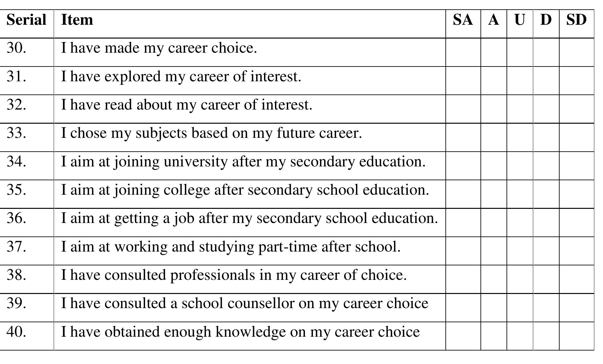Mark SA for the joining college statement
This screenshot has width=603, height=364.
point(463,194)
